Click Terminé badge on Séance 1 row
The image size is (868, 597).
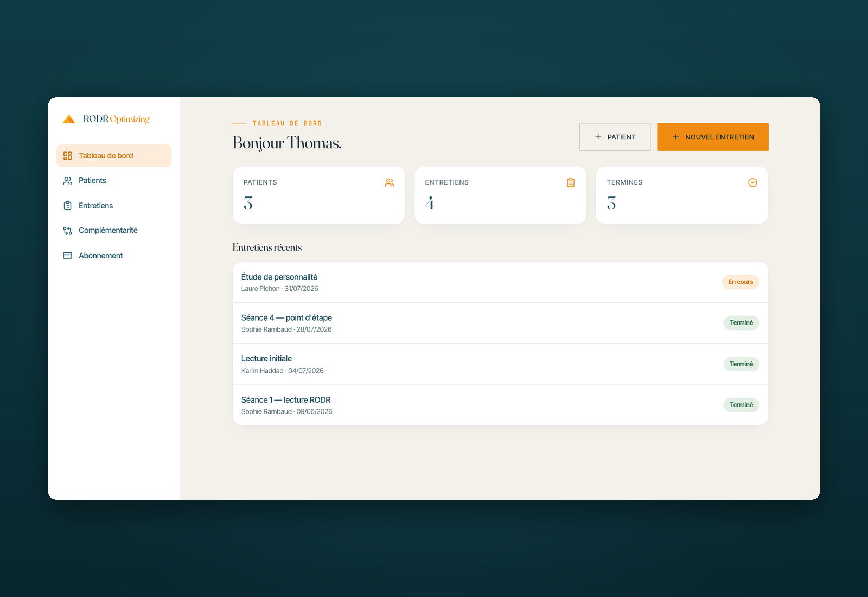click(741, 405)
